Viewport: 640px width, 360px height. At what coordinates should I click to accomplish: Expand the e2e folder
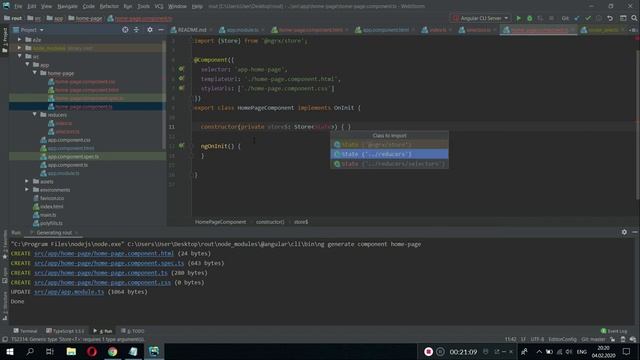(x=19, y=40)
